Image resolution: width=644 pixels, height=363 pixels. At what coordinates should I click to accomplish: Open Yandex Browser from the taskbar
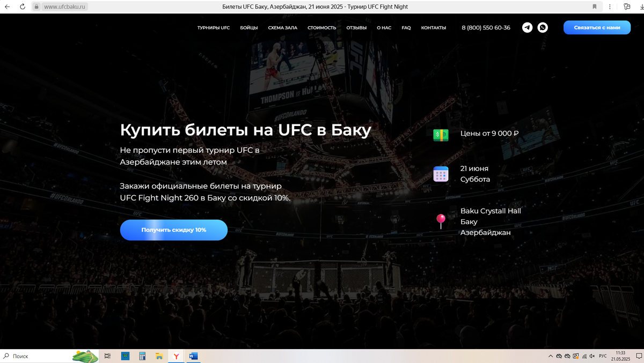click(x=175, y=356)
